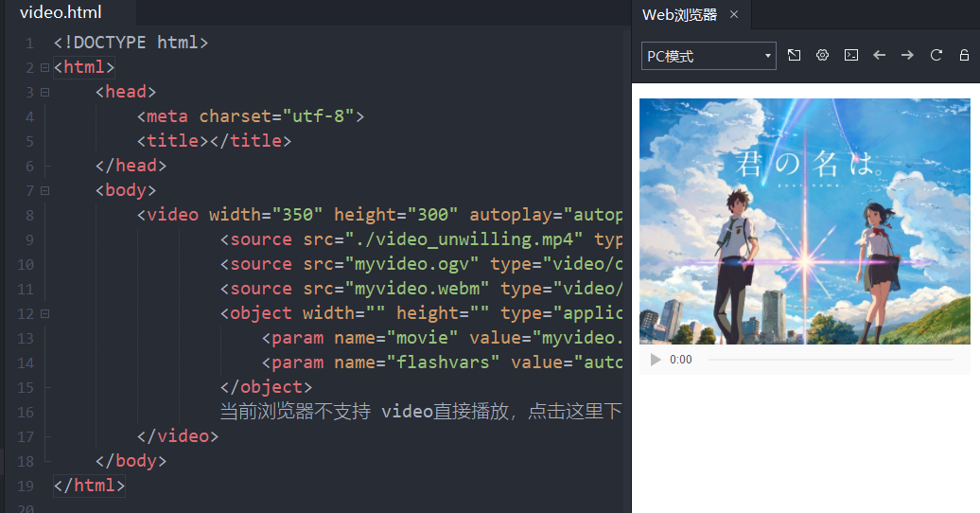The image size is (980, 513).
Task: Open the browser settings gear icon
Action: click(x=823, y=56)
